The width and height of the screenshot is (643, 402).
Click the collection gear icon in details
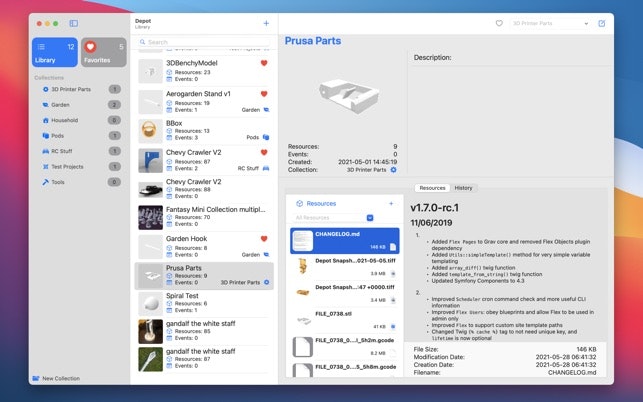click(393, 170)
